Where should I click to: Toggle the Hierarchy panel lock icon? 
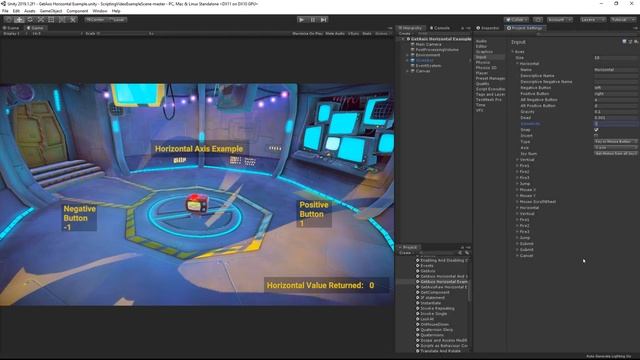coord(462,28)
